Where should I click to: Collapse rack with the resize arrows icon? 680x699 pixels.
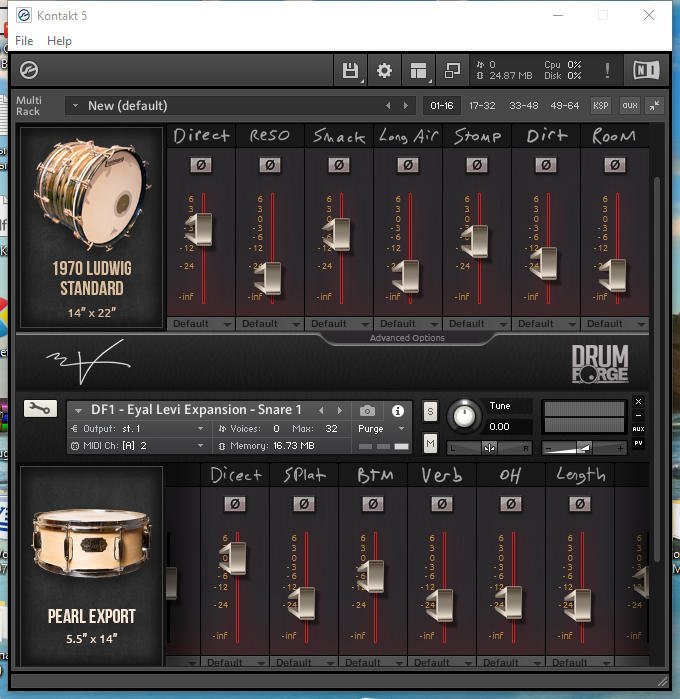pos(654,106)
